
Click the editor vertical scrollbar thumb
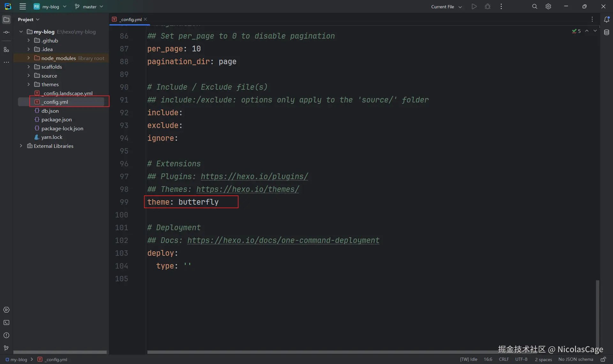(x=597, y=315)
